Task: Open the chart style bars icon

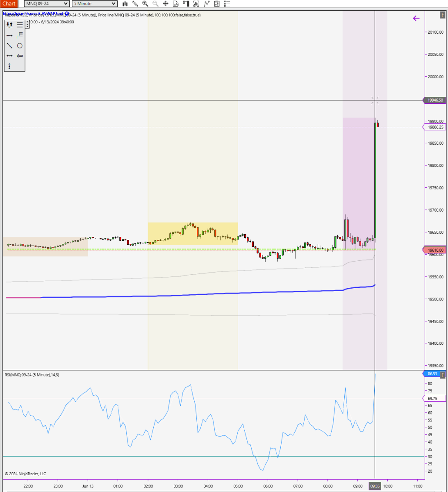Action: pyautogui.click(x=125, y=4)
